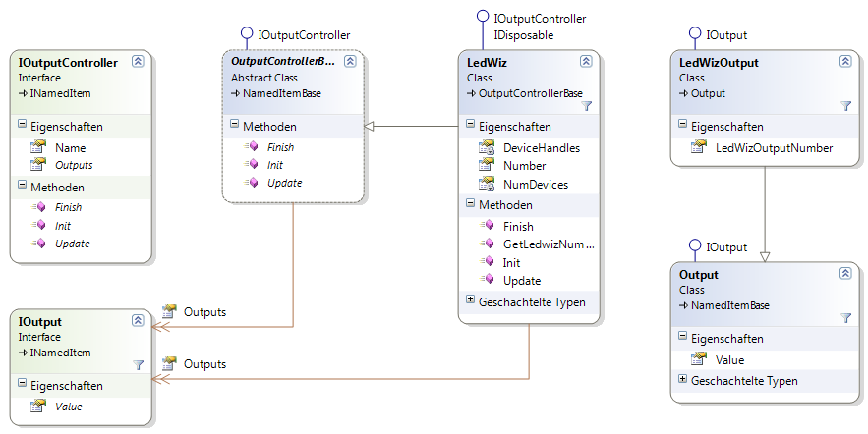Click the GetLedwizNum... method name
Screen dimensions: 868x434
click(549, 244)
